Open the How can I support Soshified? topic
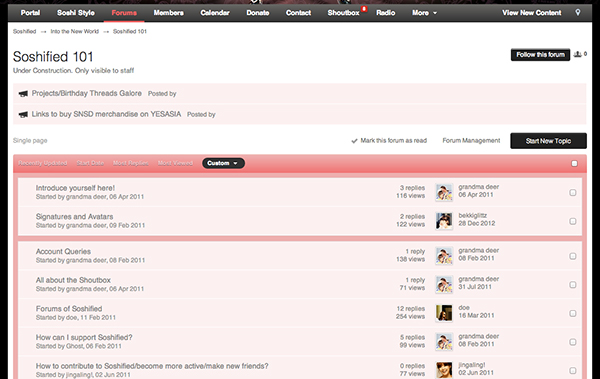Viewport: 600px width, 379px height. [84, 337]
